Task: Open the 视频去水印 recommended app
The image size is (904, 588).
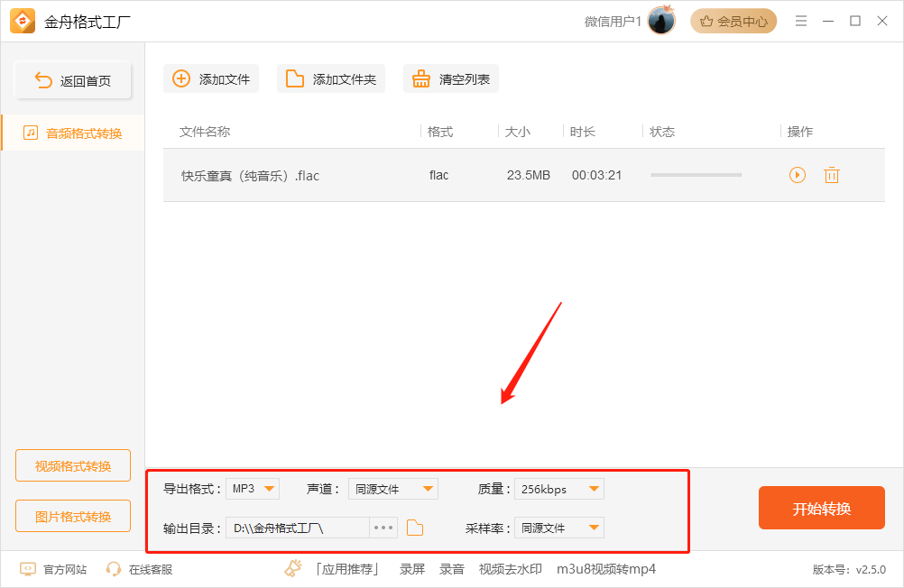Action: tap(511, 570)
